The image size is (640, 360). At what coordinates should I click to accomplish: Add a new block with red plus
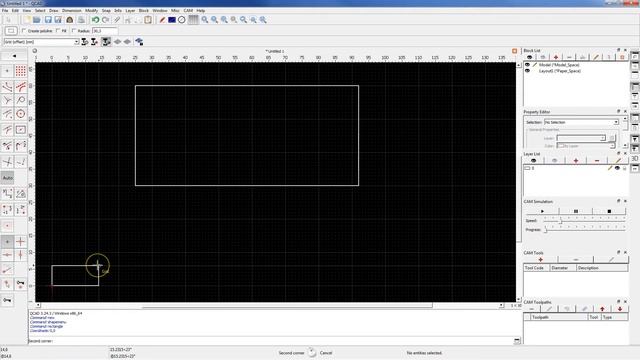(556, 57)
